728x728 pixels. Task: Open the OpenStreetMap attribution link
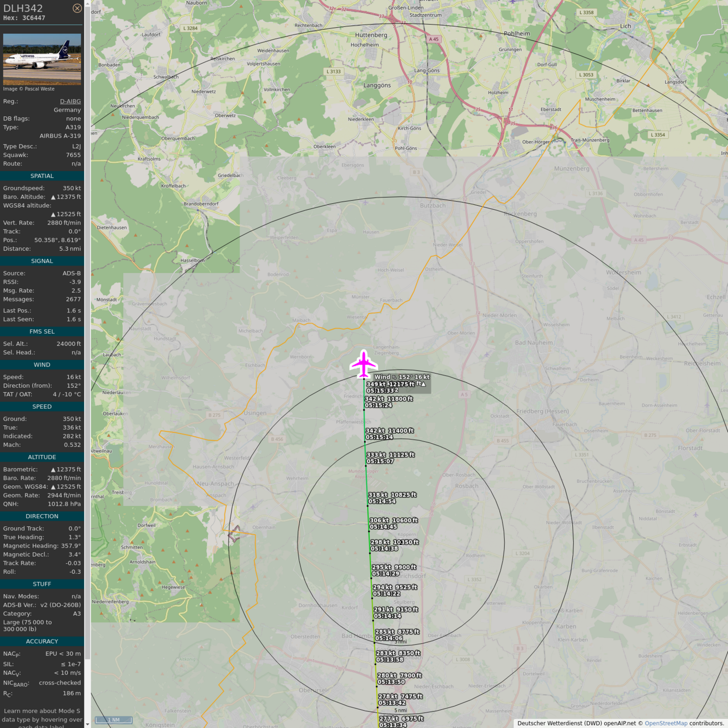pyautogui.click(x=666, y=723)
